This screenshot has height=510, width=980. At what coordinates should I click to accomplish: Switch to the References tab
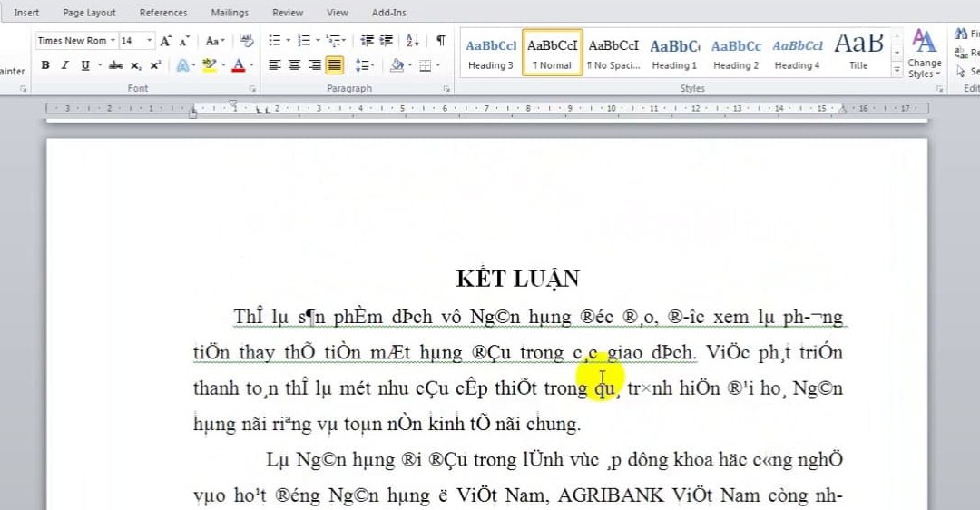(x=163, y=13)
